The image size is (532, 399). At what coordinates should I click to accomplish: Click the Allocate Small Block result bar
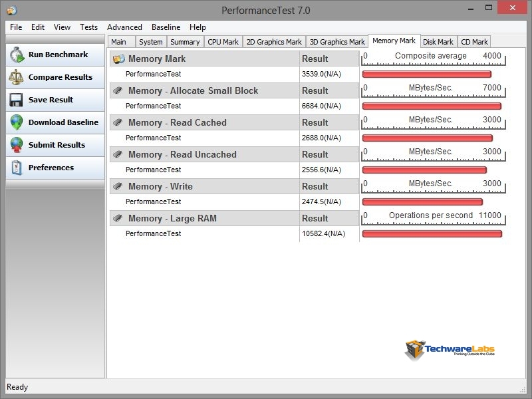pyautogui.click(x=432, y=106)
